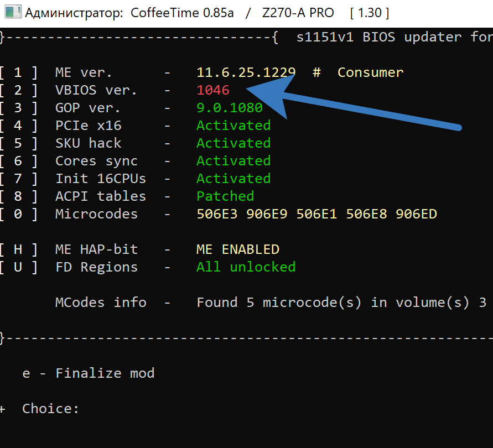Click the [ 5 ] SKU hack entry
The image size is (493, 448).
(x=88, y=143)
